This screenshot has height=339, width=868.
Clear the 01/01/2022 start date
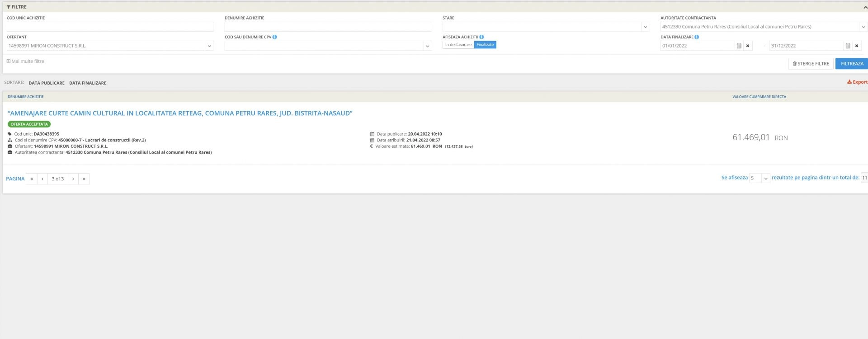pos(748,46)
